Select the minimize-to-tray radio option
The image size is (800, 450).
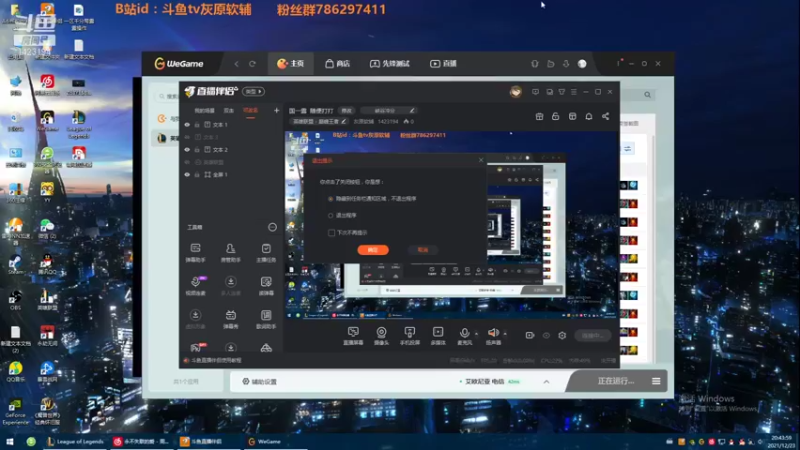tap(331, 198)
